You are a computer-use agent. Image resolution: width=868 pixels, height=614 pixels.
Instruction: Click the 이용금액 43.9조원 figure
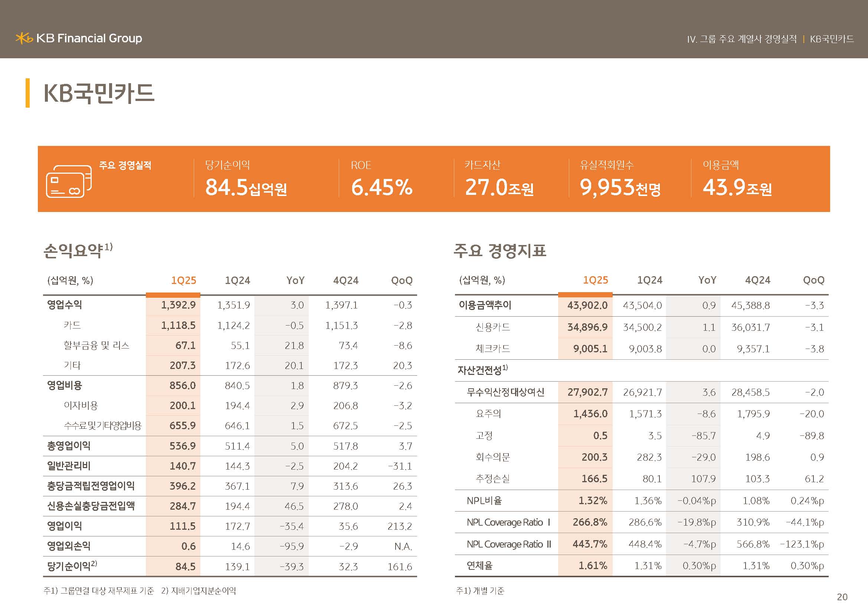point(737,187)
